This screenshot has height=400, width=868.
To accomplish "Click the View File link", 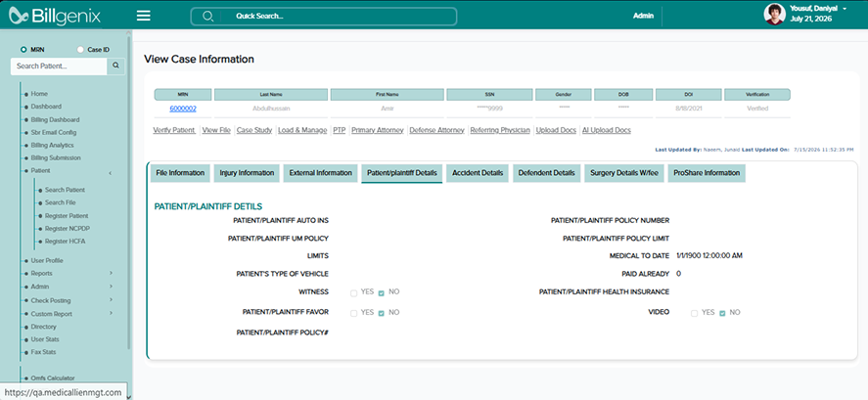I will pos(216,131).
